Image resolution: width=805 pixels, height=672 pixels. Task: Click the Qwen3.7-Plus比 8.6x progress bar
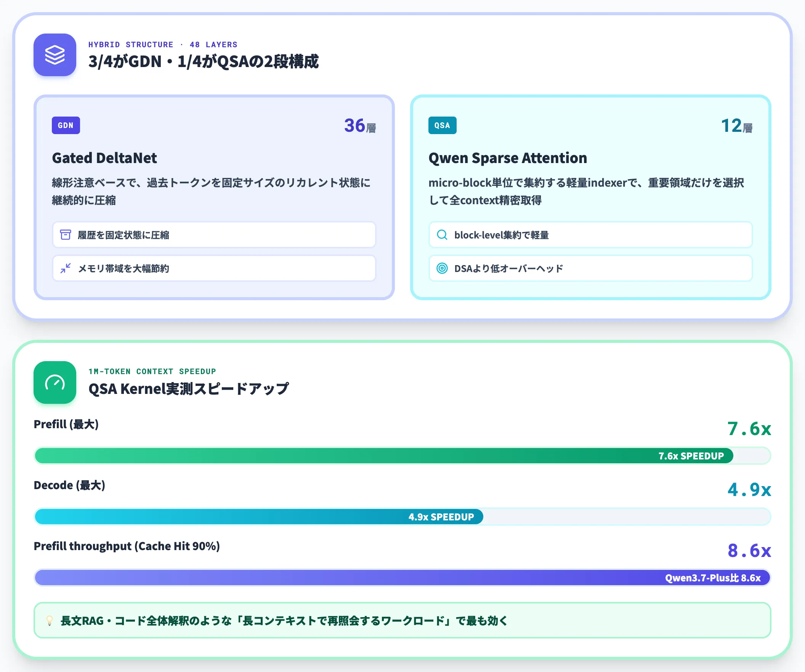(x=402, y=578)
